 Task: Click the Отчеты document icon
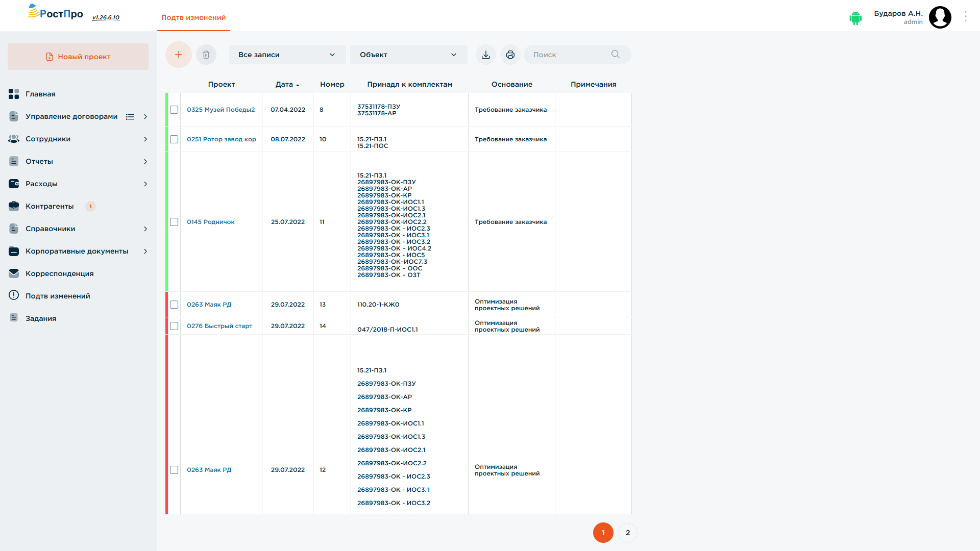tap(14, 161)
